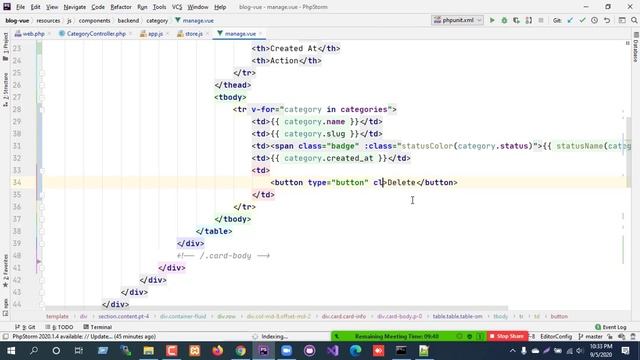Stop the running process square icon
Screen dimensions: 640x360
(x=541, y=20)
